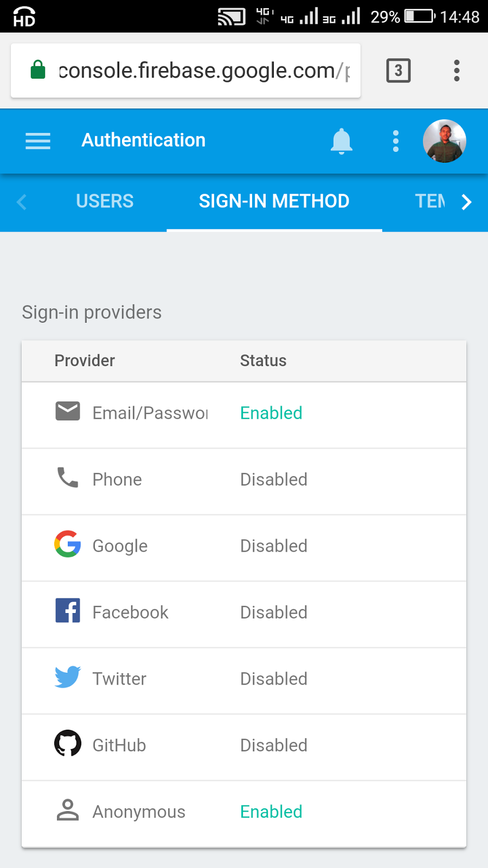The image size is (488, 868).
Task: Click Facebook's Disabled status
Action: pyautogui.click(x=274, y=612)
